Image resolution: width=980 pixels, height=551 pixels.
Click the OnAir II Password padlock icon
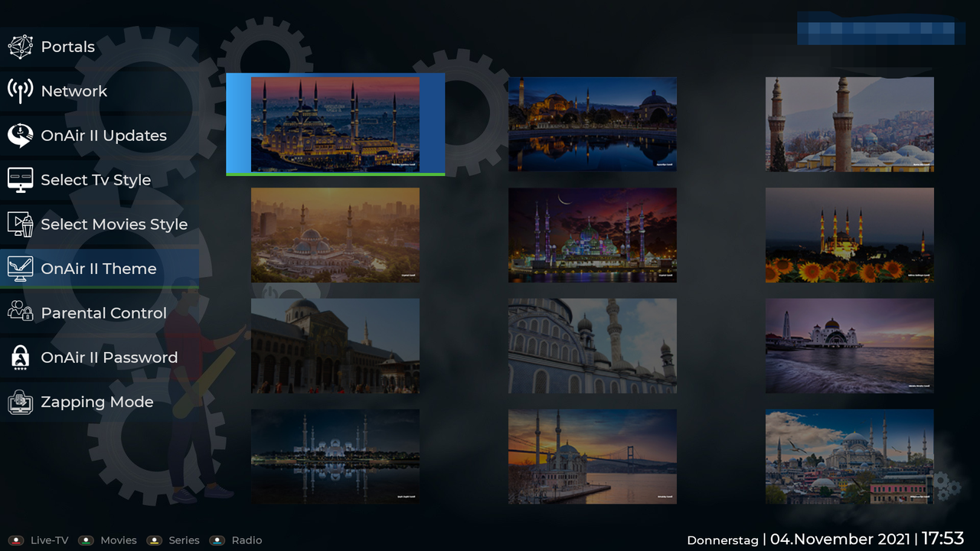click(x=20, y=357)
